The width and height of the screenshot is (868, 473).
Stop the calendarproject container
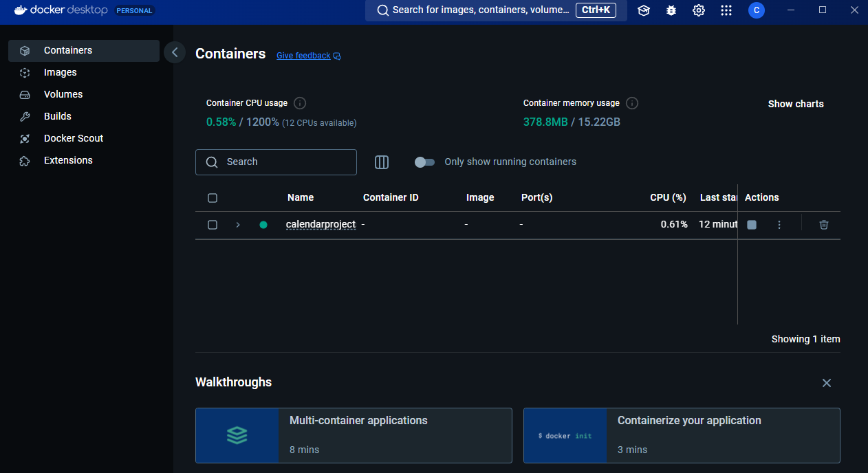tap(752, 225)
